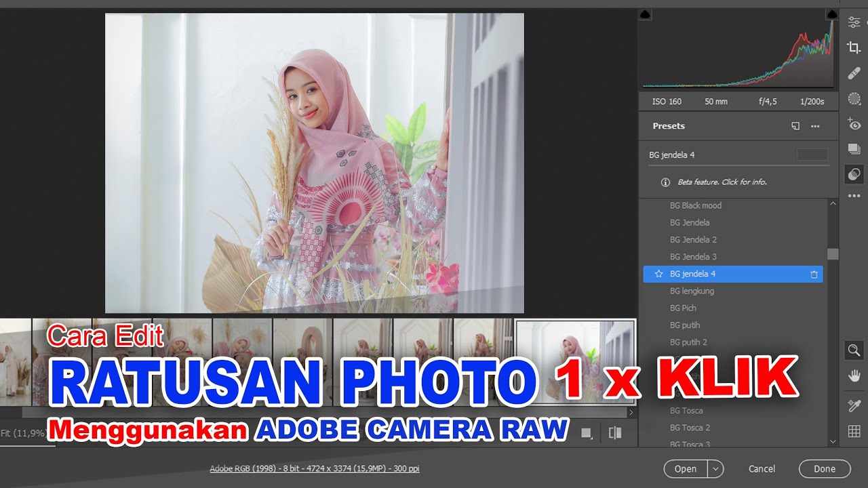Click the 'f/4,5' aperture text
The height and width of the screenshot is (488, 868).
coord(768,102)
